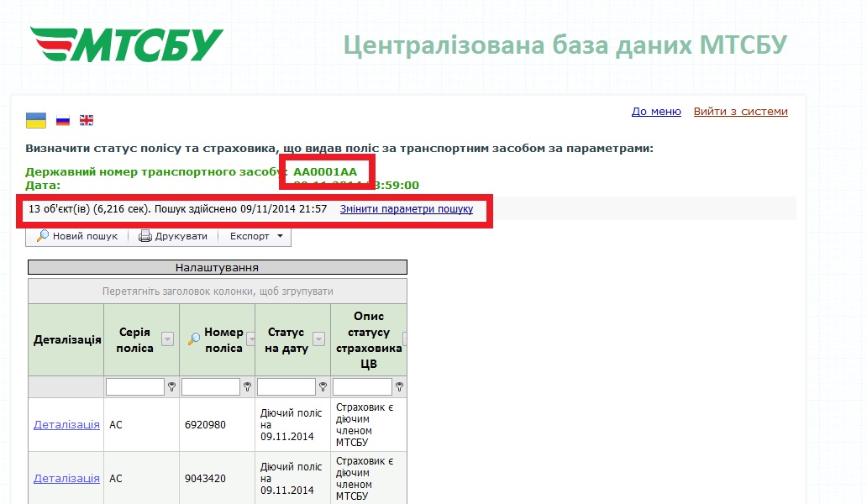Open filter icon beside Опис статусу страховика field
This screenshot has width=867, height=504.
coord(399,387)
